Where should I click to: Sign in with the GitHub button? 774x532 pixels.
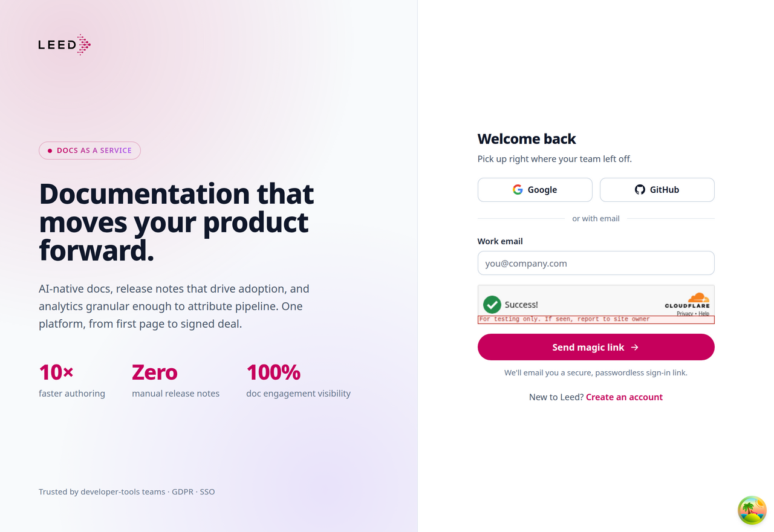(657, 190)
